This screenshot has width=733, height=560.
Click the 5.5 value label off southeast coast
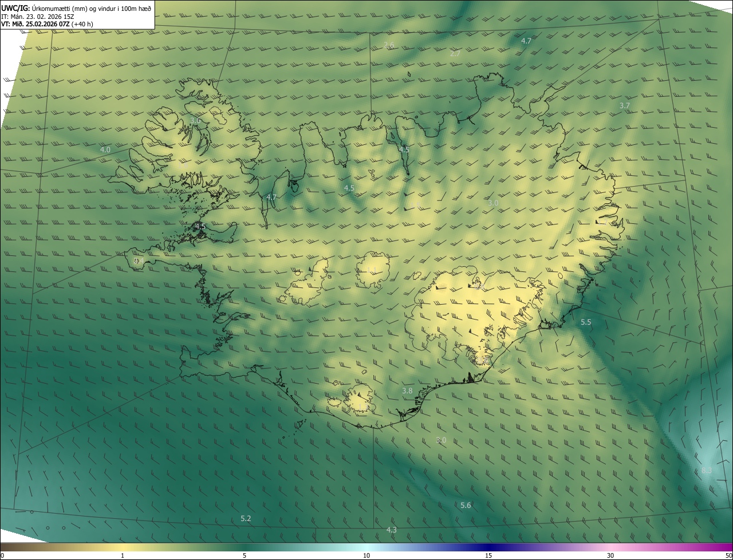[586, 323]
